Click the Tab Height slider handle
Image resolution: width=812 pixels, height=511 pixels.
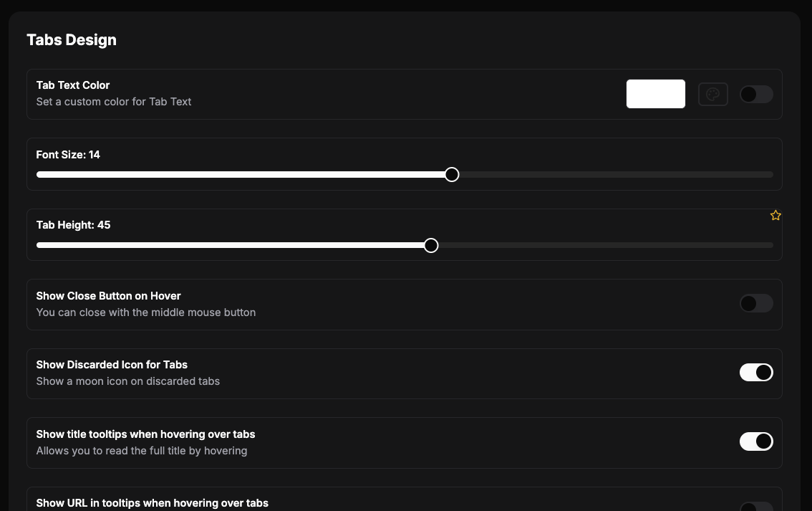(431, 245)
